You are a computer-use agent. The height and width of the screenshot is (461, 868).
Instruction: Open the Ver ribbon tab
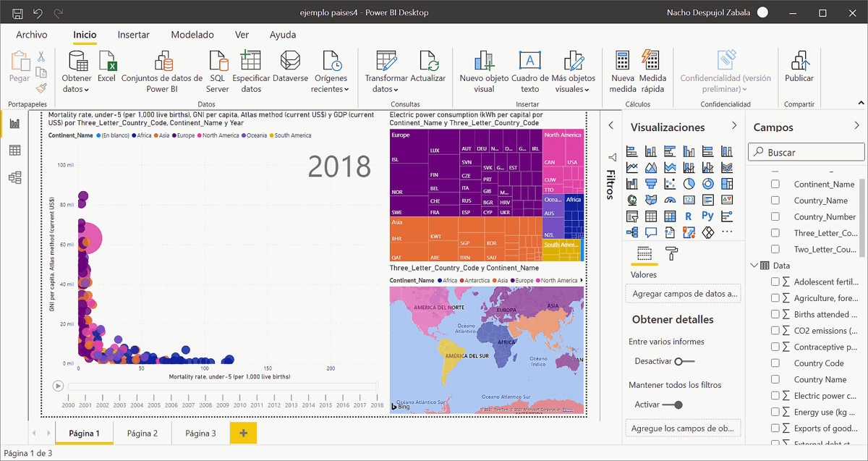pos(242,35)
